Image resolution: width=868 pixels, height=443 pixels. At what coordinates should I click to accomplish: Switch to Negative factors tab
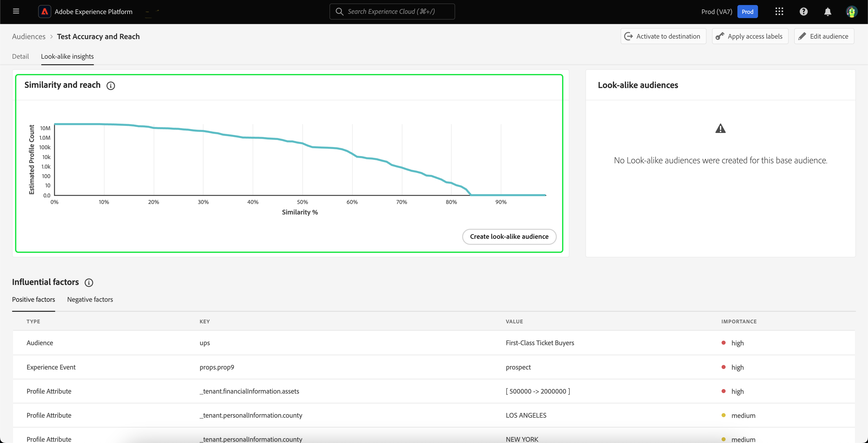tap(90, 299)
